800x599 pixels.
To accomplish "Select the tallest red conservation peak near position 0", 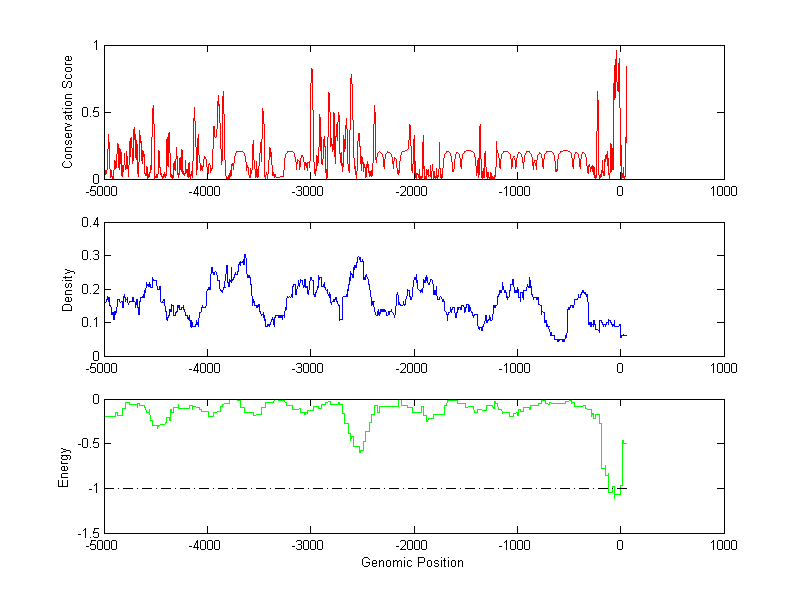I will (x=617, y=52).
